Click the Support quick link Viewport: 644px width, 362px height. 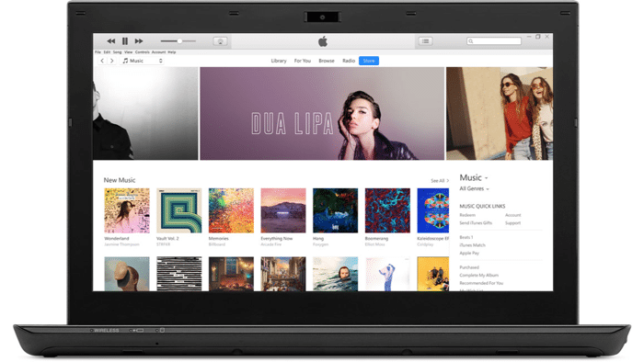click(x=513, y=223)
